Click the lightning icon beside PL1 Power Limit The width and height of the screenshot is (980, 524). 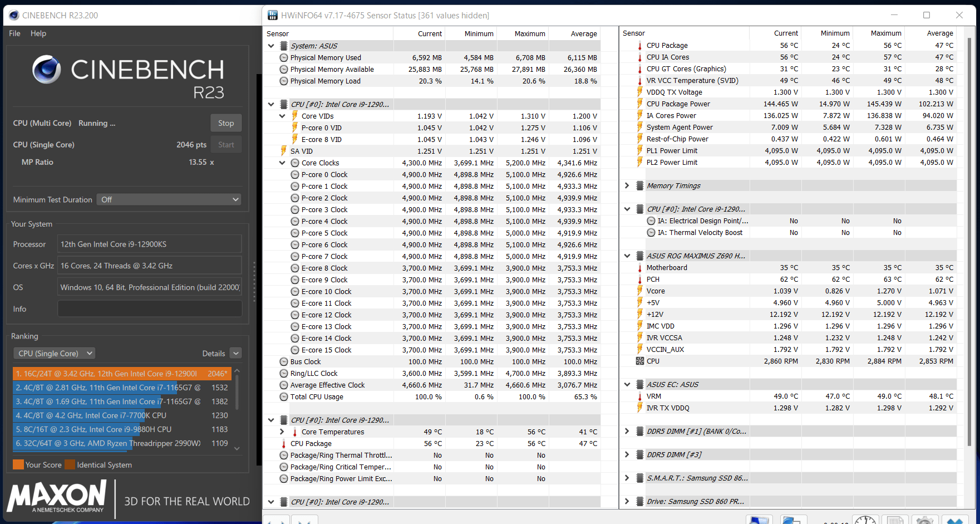[640, 151]
